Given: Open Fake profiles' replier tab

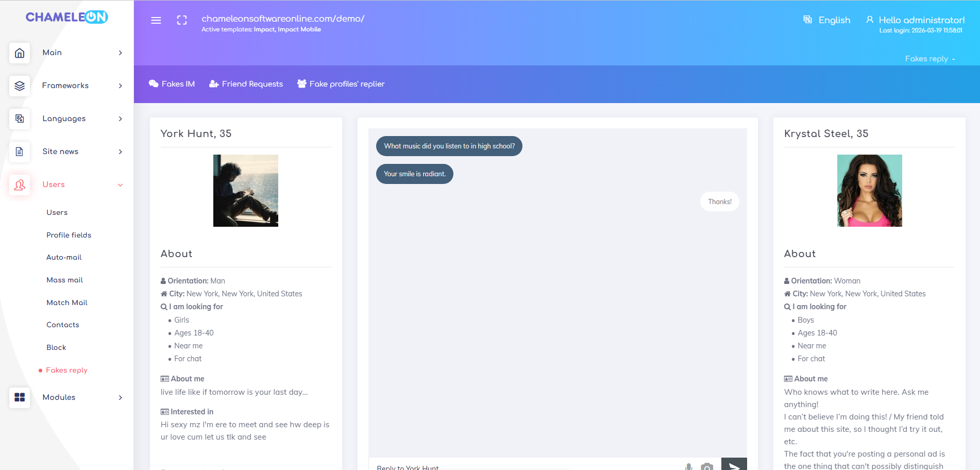Looking at the screenshot, I should pos(341,84).
